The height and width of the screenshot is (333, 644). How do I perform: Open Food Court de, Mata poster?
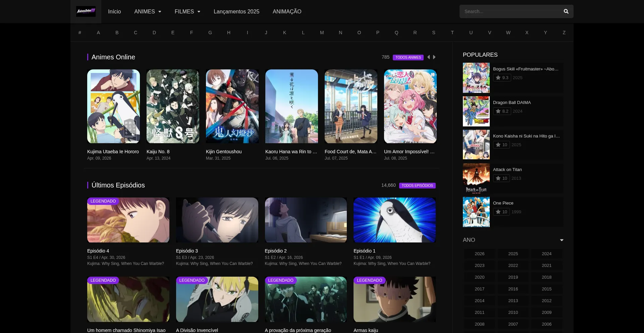coord(351,106)
